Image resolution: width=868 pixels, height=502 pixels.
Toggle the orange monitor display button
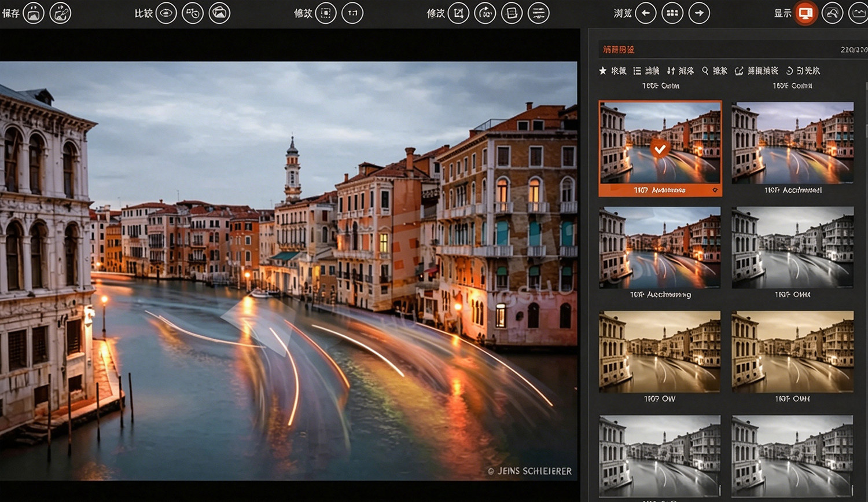[x=806, y=13]
